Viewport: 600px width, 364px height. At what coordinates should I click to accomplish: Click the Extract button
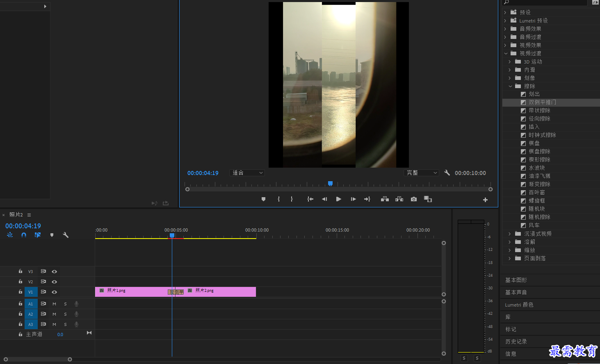coord(399,199)
